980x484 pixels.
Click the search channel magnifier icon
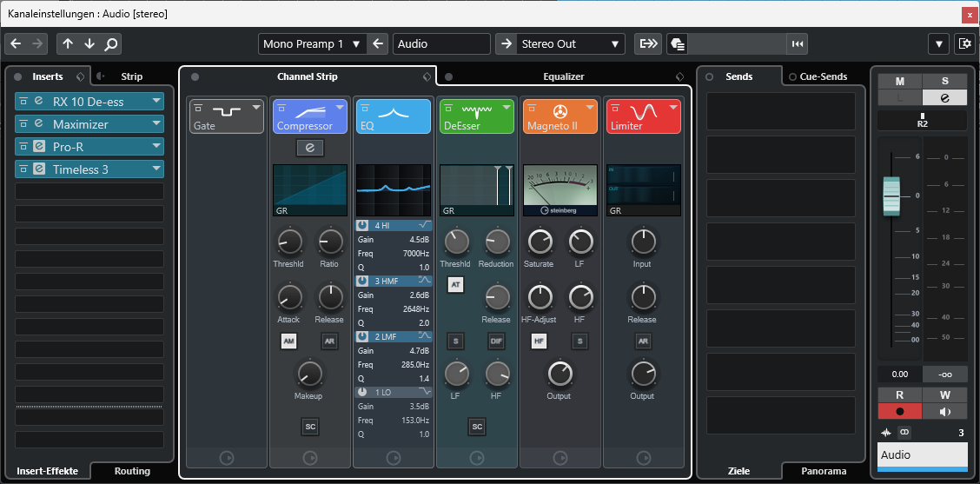click(110, 44)
